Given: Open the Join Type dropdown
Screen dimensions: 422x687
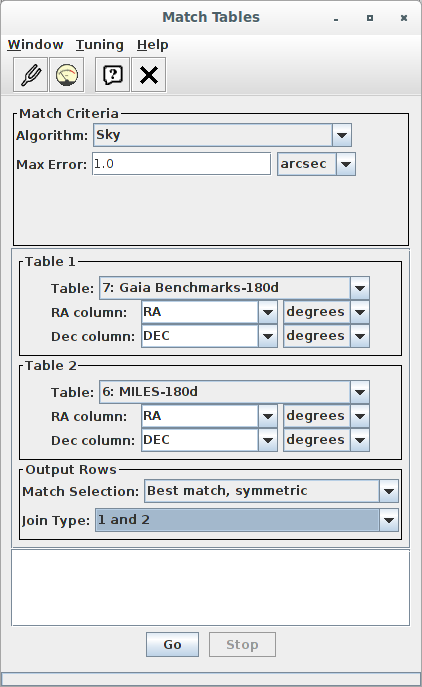Looking at the screenshot, I should [x=247, y=520].
